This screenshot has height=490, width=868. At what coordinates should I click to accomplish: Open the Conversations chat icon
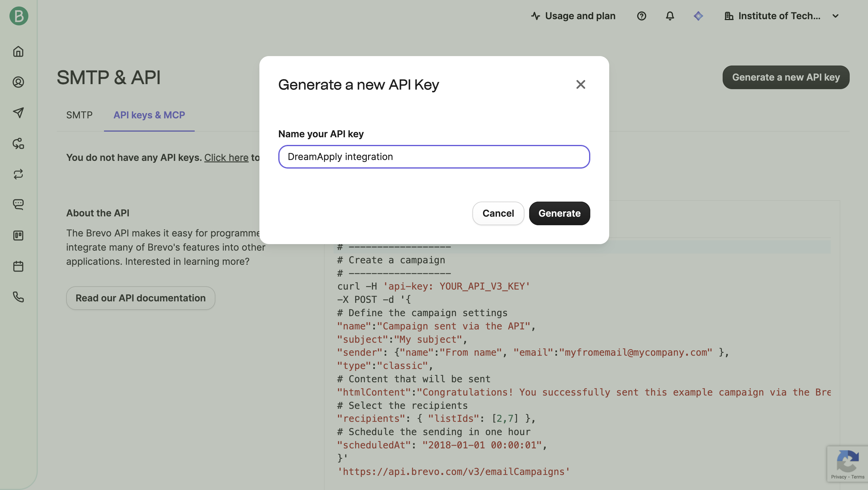point(18,205)
